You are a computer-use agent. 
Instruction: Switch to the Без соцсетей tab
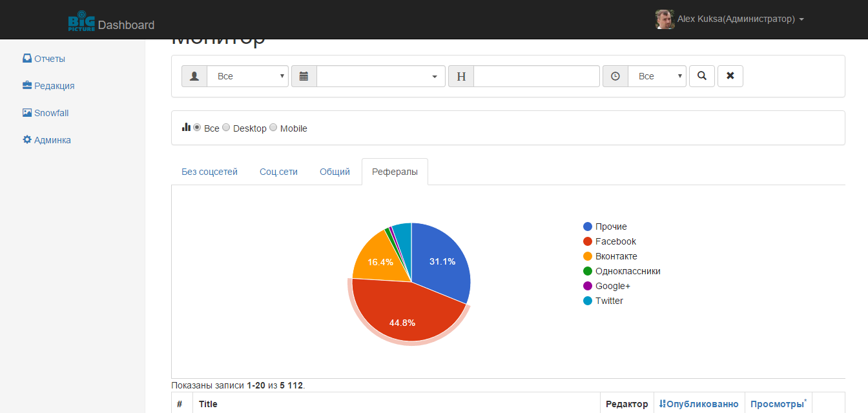tap(210, 172)
